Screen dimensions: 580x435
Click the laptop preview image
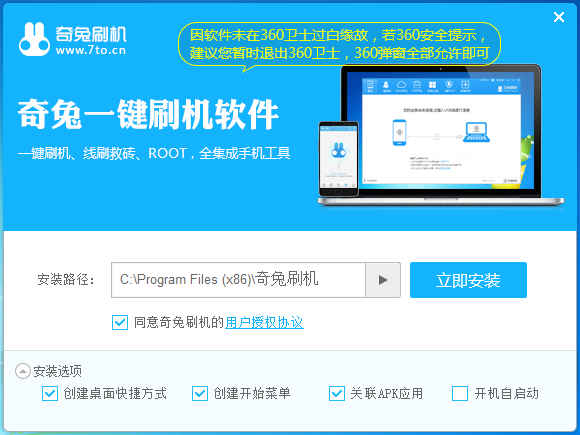pos(441,135)
